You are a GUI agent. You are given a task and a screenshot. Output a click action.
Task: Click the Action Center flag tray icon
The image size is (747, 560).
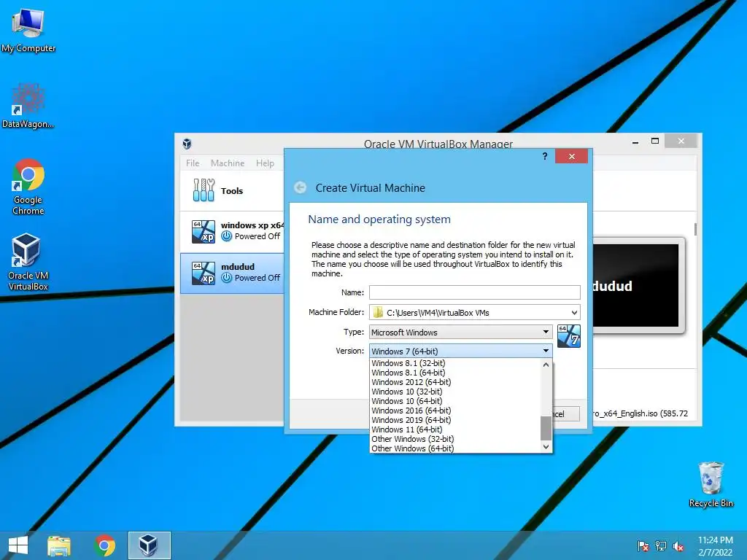643,546
